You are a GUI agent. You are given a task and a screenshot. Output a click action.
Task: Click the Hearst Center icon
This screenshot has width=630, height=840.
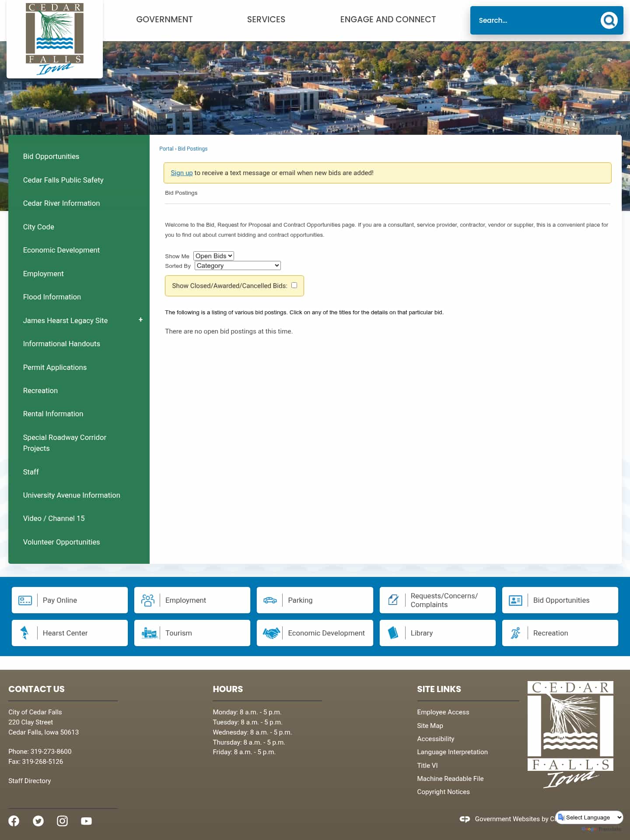pos(25,633)
